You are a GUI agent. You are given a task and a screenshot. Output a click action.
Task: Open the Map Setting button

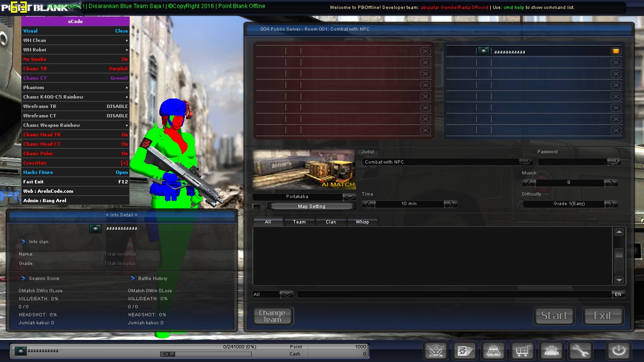point(311,206)
